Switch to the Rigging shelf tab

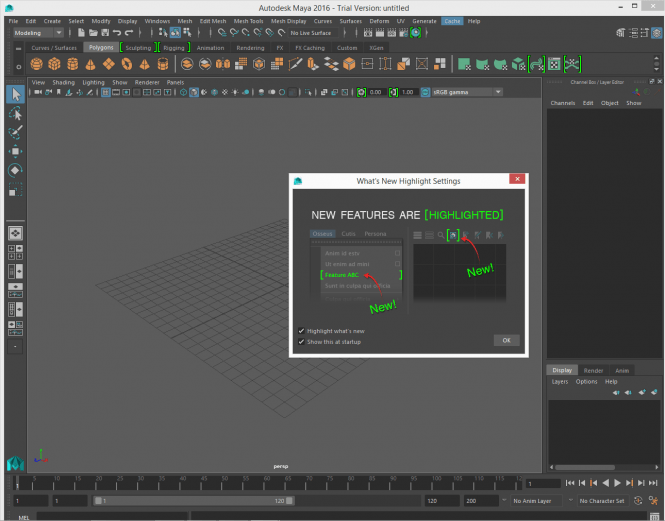(174, 48)
